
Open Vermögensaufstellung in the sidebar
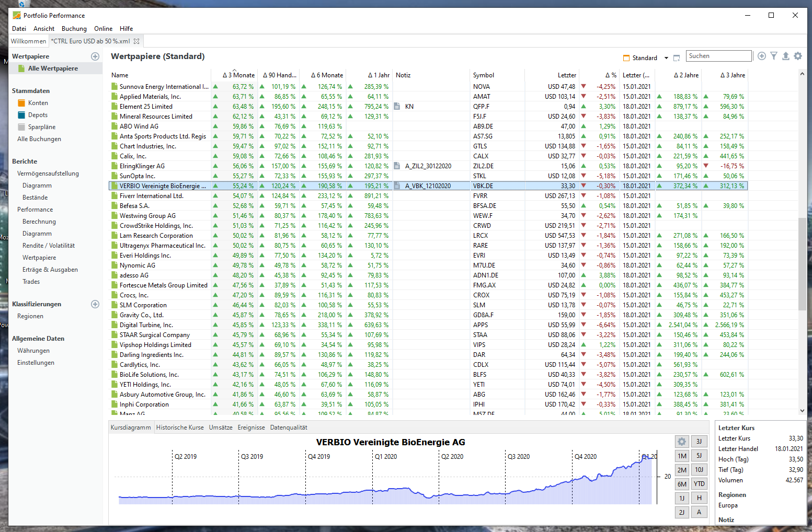tap(48, 174)
